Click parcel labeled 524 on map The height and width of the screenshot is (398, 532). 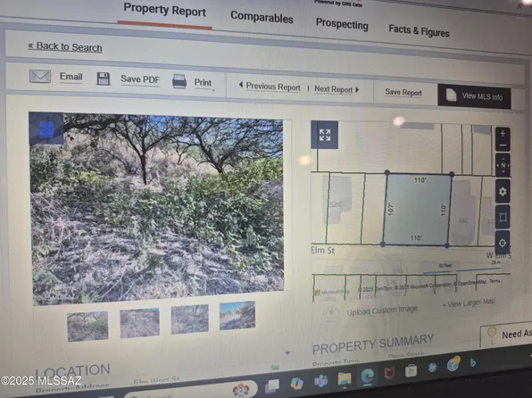coord(336,204)
